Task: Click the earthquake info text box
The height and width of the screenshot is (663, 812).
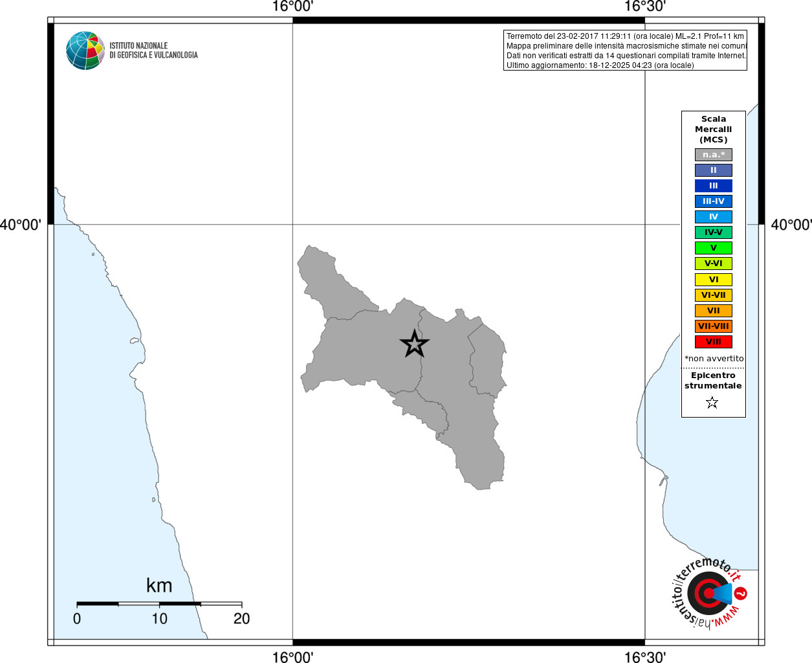Action: (625, 51)
